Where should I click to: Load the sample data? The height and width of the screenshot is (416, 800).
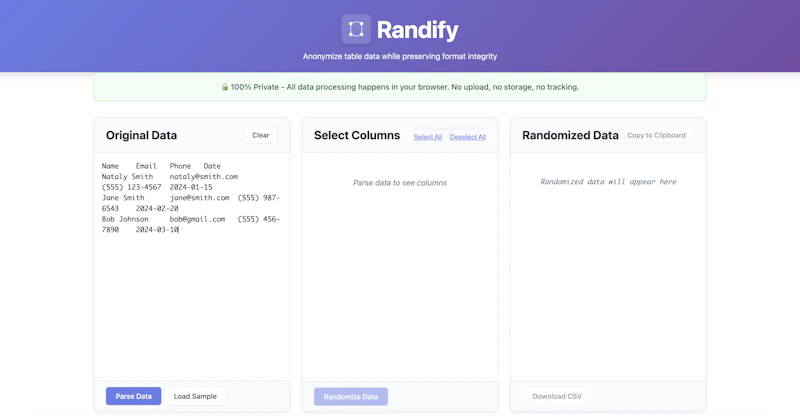pyautogui.click(x=195, y=396)
